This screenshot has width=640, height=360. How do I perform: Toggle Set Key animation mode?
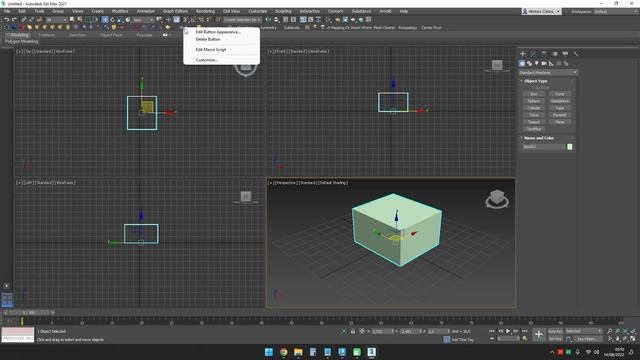pyautogui.click(x=555, y=338)
